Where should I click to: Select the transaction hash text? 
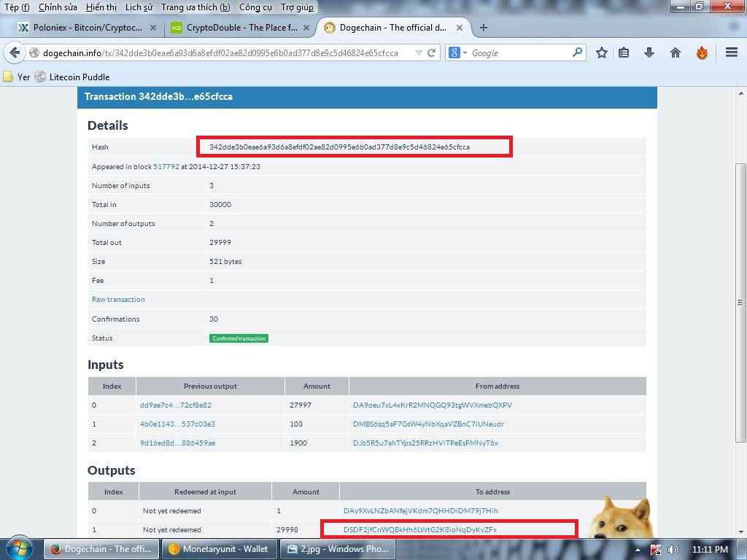339,147
